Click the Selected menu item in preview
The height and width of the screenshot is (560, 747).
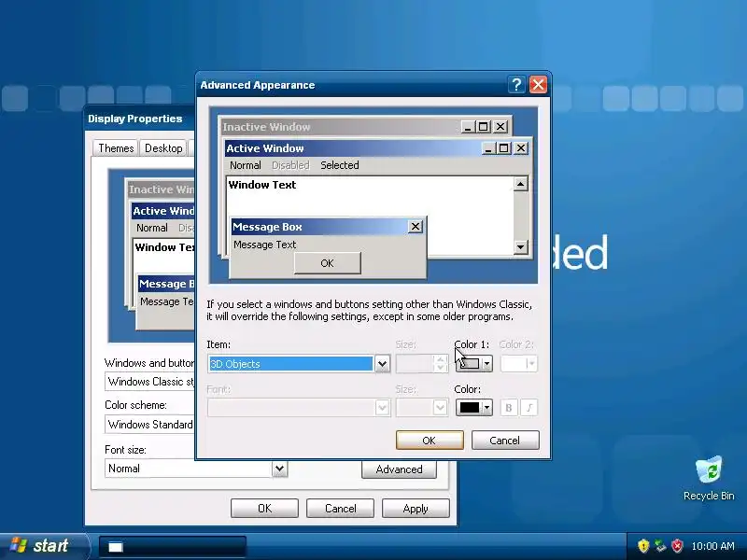pos(340,165)
